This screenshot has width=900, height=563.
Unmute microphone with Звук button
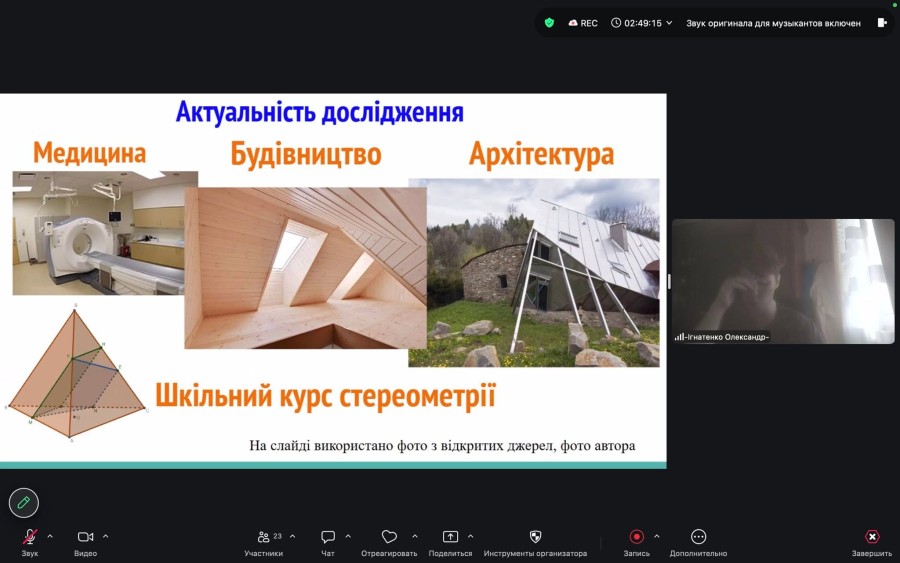30,542
